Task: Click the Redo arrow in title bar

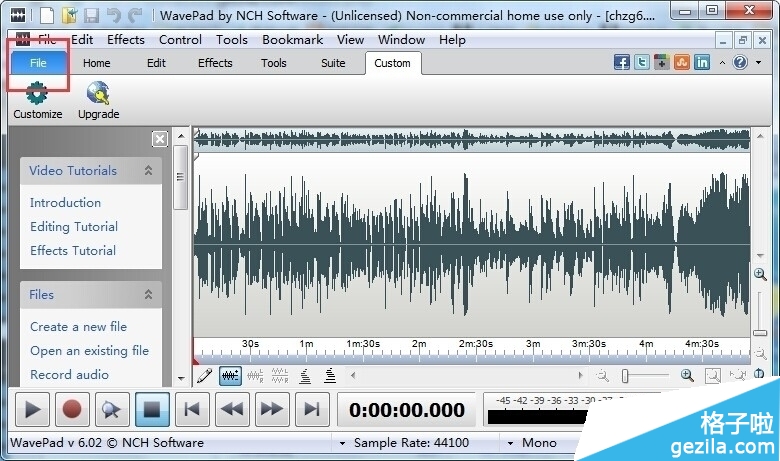Action: [x=135, y=16]
